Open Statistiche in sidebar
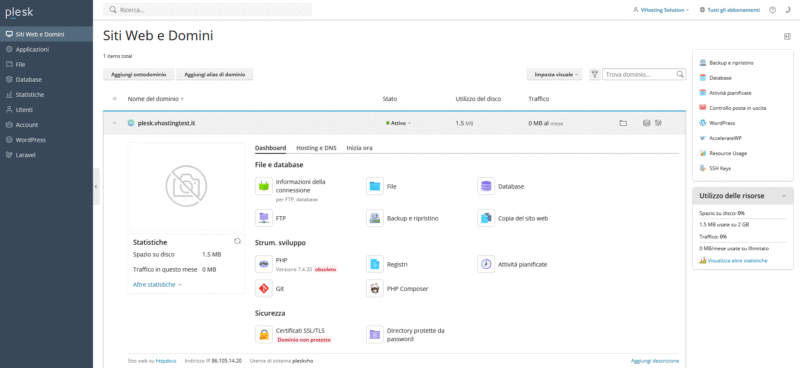This screenshot has height=368, width=800. [x=46, y=94]
